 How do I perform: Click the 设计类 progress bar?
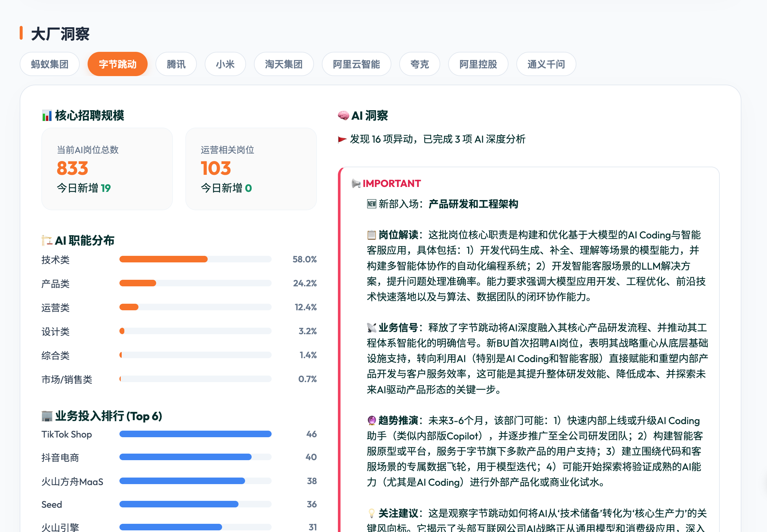[195, 331]
